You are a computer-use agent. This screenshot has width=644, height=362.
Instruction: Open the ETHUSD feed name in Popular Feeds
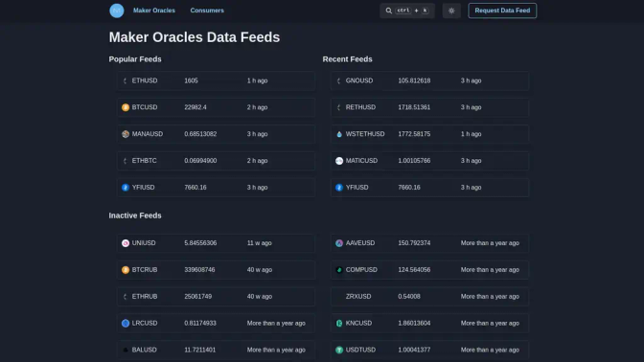click(145, 80)
